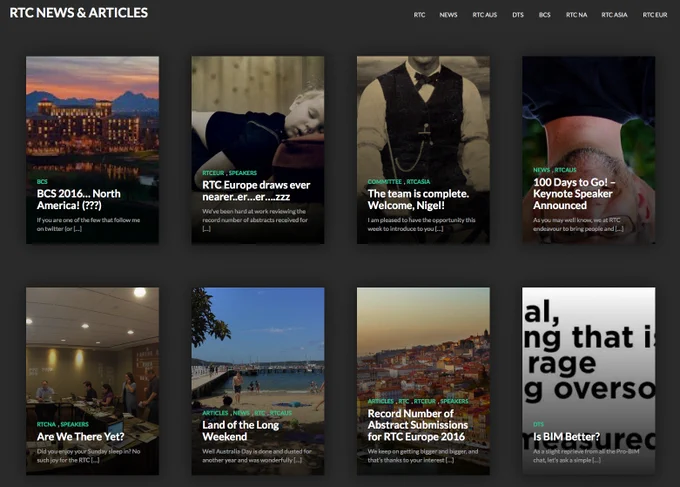Open the Is BIM Better? article title
The height and width of the screenshot is (487, 680).
coord(566,437)
